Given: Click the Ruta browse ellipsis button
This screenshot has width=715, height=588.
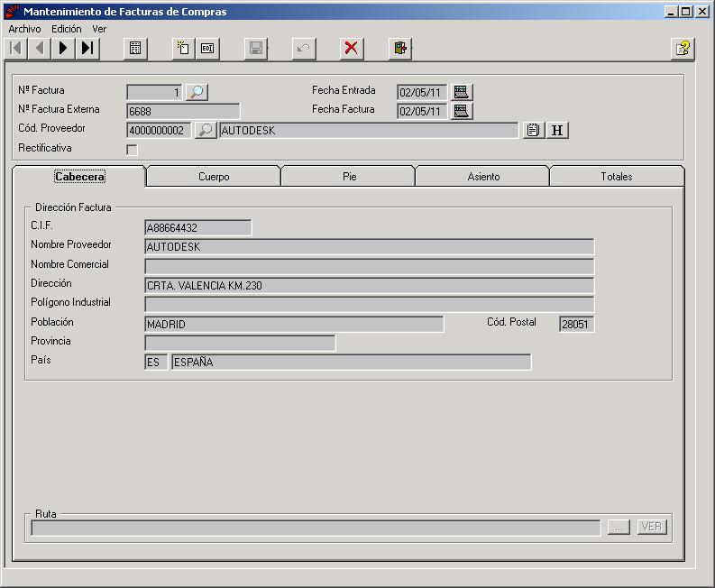Looking at the screenshot, I should [619, 527].
